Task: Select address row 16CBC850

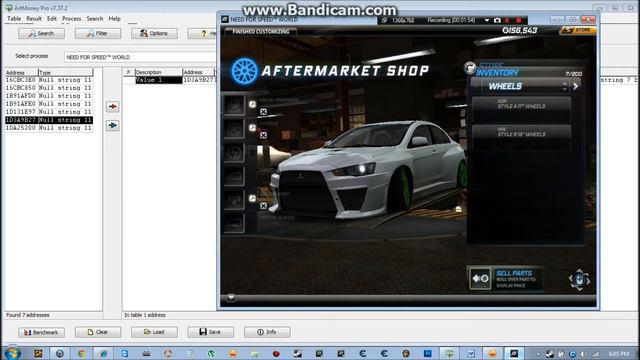Action: pyautogui.click(x=49, y=88)
